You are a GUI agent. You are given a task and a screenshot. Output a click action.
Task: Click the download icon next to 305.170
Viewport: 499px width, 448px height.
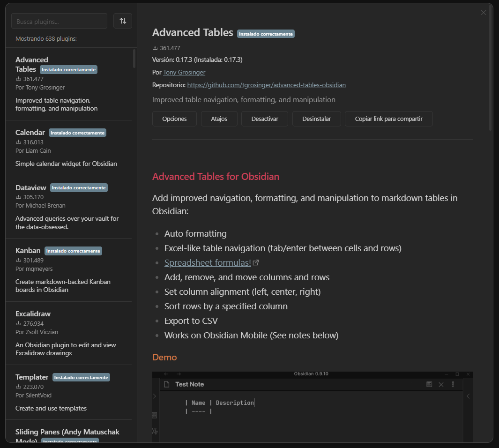(18, 197)
